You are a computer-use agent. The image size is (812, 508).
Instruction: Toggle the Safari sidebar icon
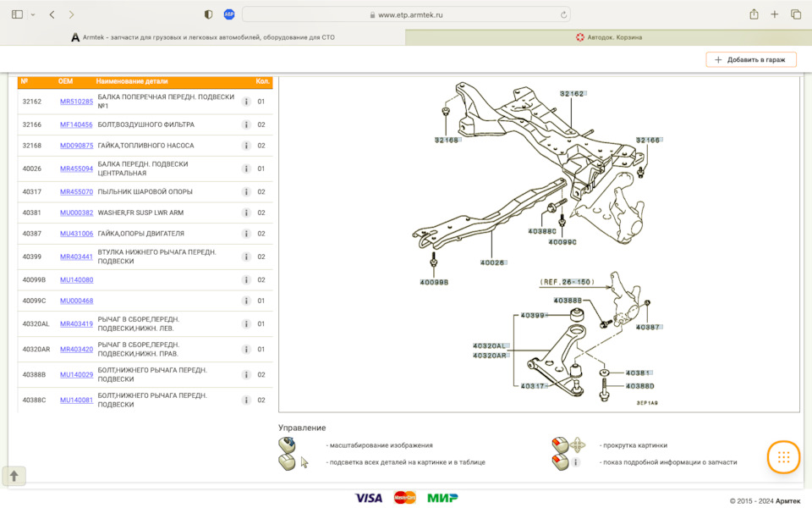click(x=17, y=14)
